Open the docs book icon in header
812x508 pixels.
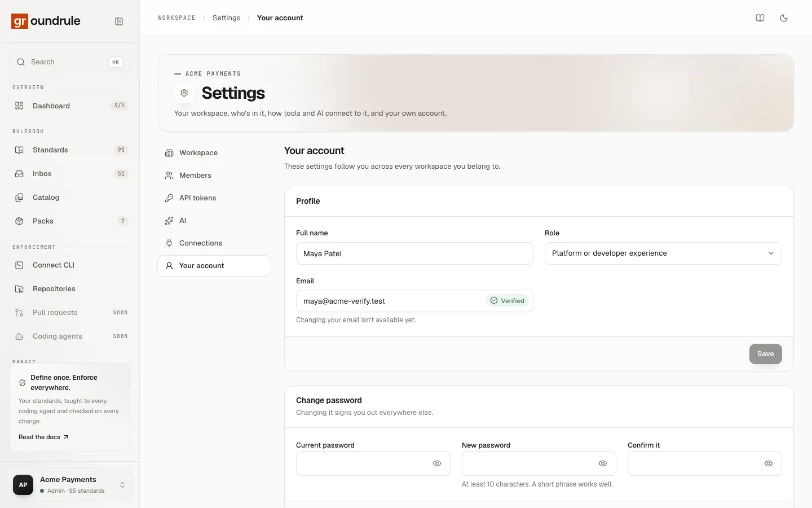pyautogui.click(x=760, y=18)
